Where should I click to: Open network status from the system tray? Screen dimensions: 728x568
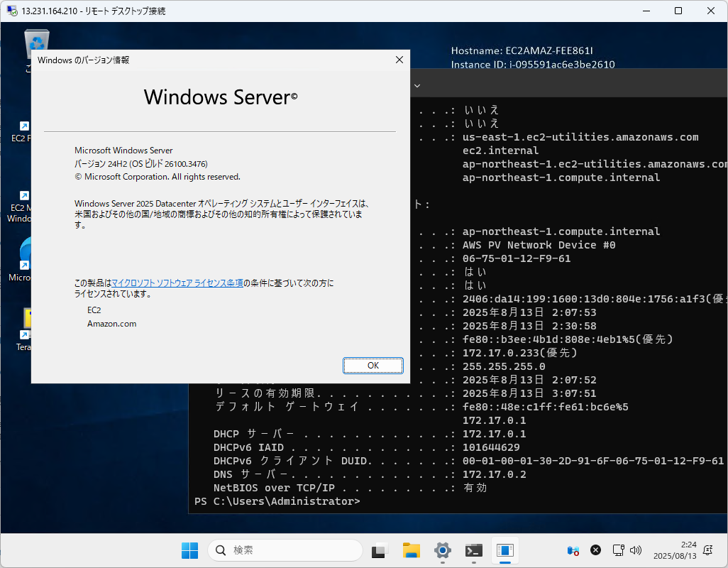(x=618, y=550)
